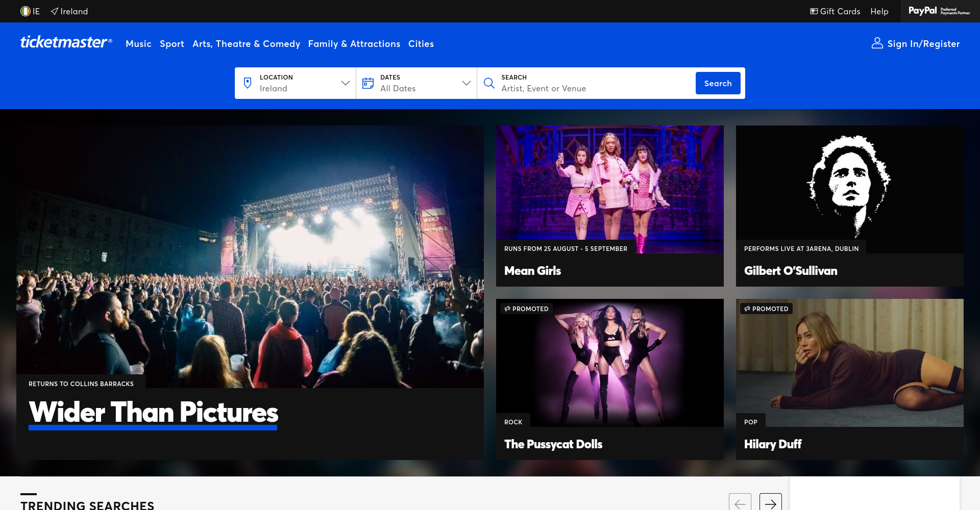Screen dimensions: 980x510
Task: Go to next trending searches with right arrow
Action: [x=771, y=503]
